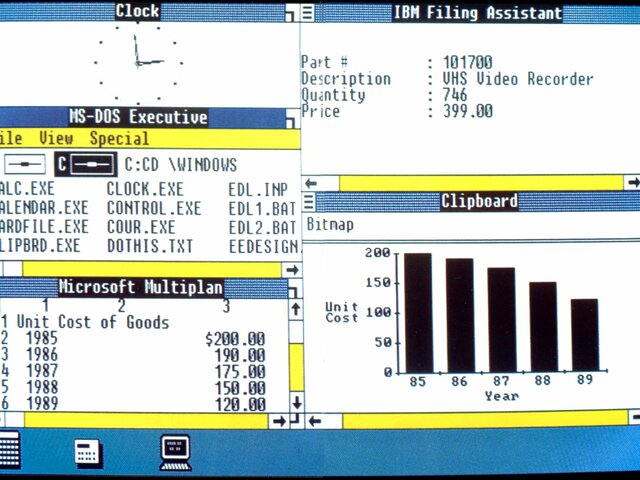Screen dimensions: 640x480
Task: Open the Special menu in MS-DOS Executive
Action: pos(120,138)
